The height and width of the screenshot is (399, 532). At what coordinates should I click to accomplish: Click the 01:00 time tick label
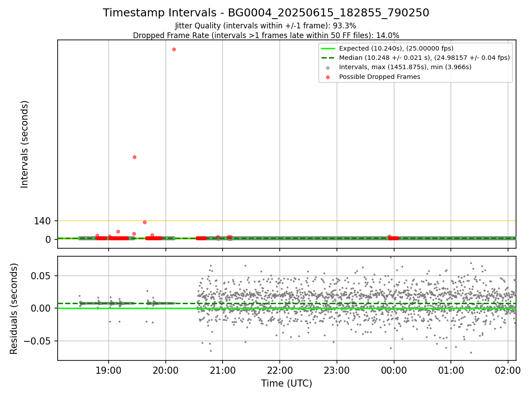click(451, 370)
